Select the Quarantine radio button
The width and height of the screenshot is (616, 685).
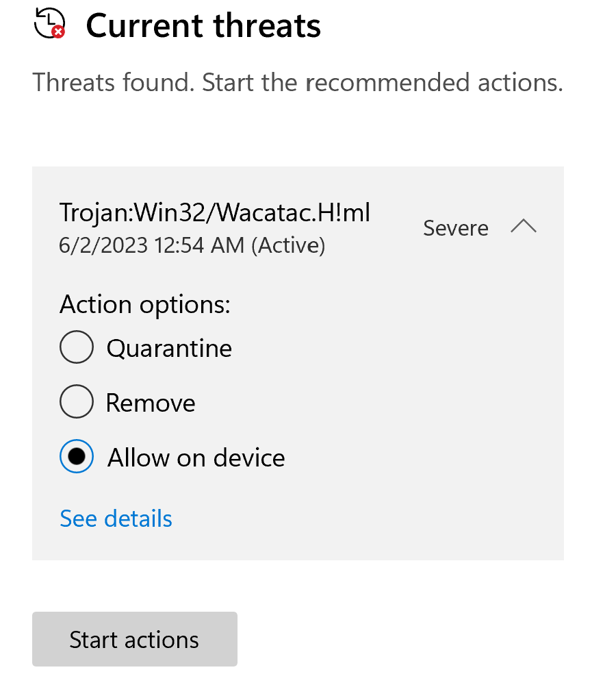click(76, 348)
